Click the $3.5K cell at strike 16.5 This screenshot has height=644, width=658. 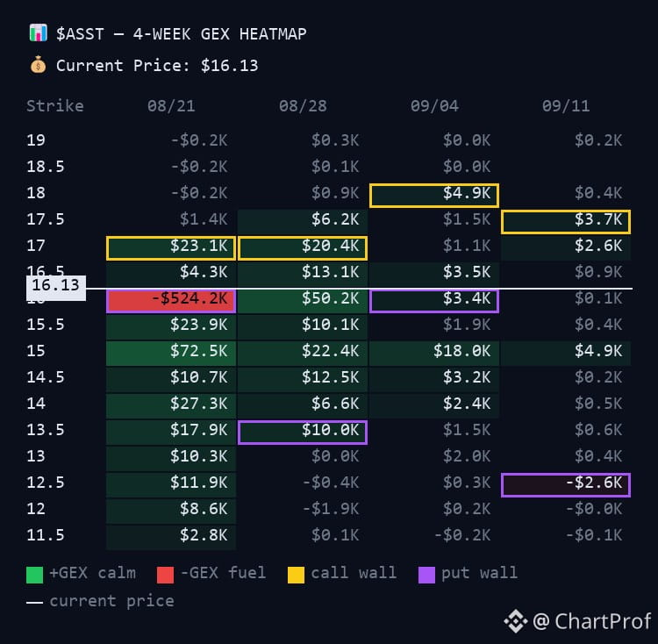(434, 274)
